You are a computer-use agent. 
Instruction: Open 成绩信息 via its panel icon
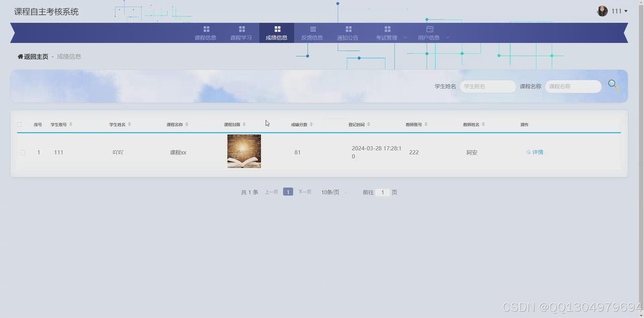[x=277, y=29]
